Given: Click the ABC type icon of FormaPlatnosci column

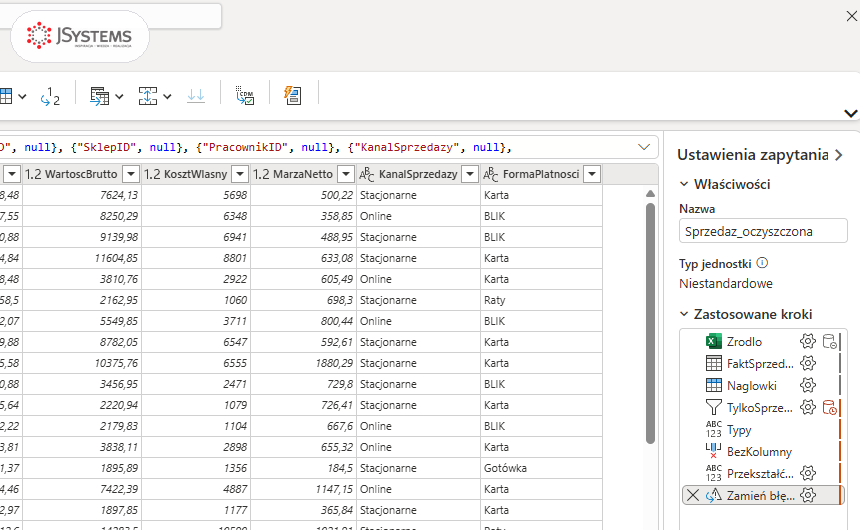Looking at the screenshot, I should pos(490,174).
